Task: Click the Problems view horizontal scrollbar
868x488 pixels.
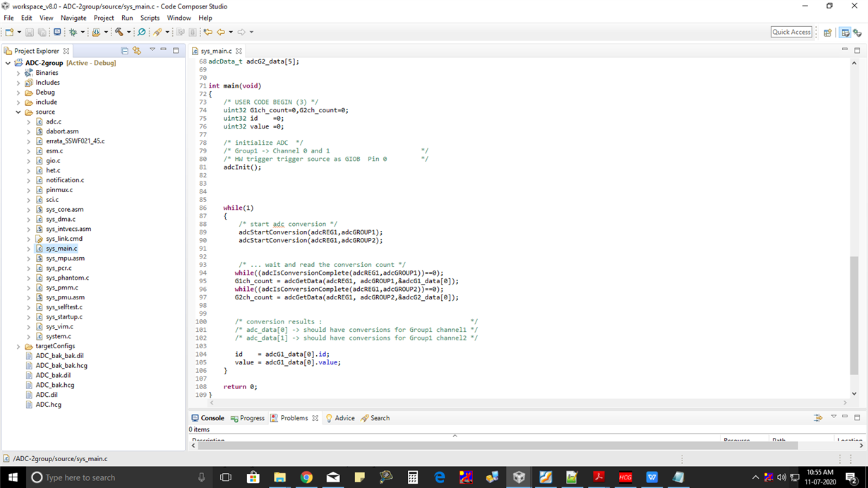Action: pyautogui.click(x=498, y=446)
